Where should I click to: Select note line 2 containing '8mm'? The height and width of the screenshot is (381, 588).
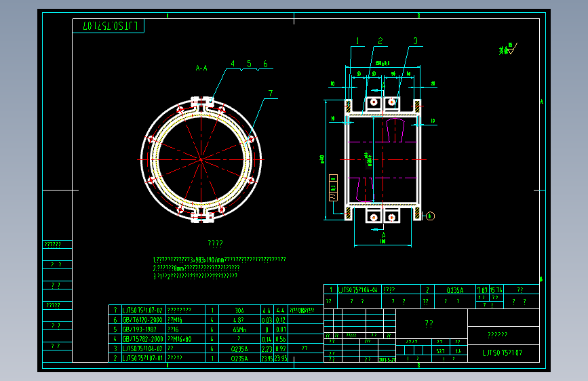[196, 268]
